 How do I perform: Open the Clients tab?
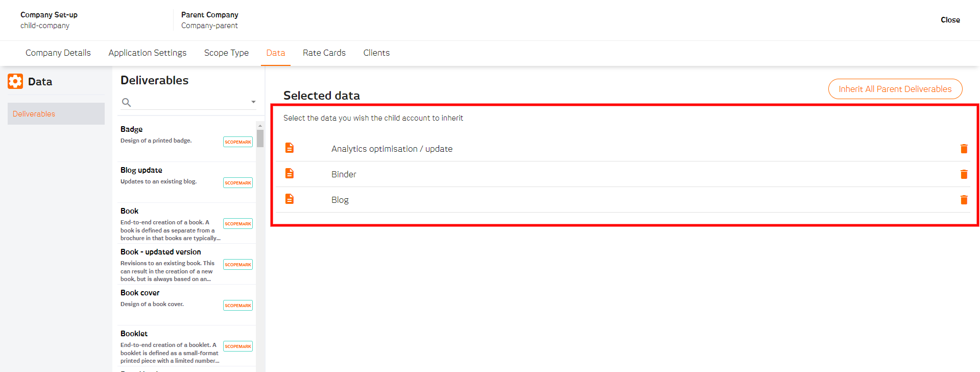376,53
